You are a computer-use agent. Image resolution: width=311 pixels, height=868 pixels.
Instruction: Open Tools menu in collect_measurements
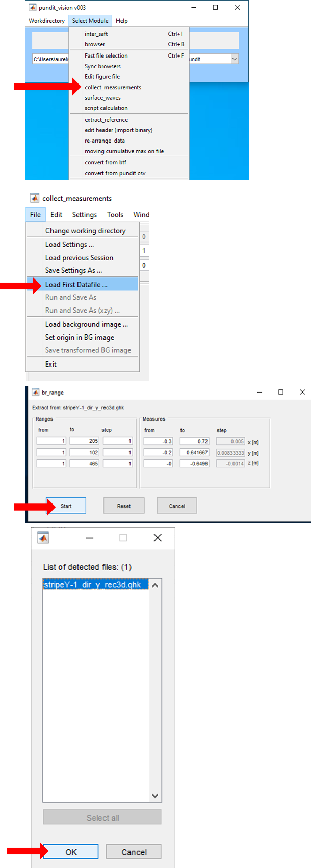pyautogui.click(x=115, y=215)
